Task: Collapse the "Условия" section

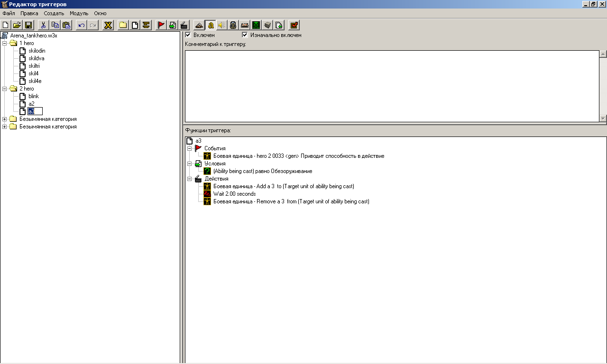Action: (x=190, y=164)
